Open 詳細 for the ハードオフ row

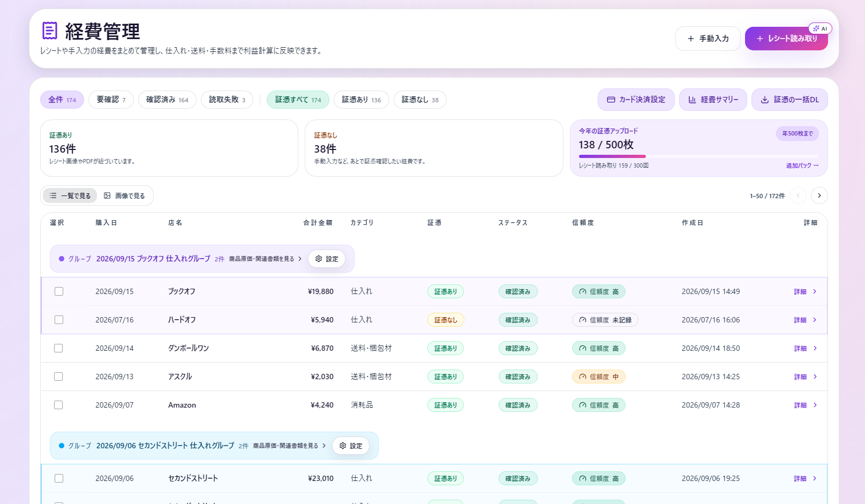point(806,320)
